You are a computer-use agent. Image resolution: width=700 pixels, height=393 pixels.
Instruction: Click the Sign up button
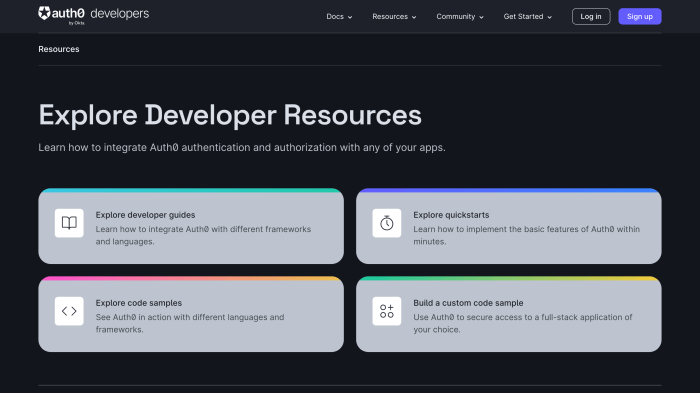tap(640, 17)
